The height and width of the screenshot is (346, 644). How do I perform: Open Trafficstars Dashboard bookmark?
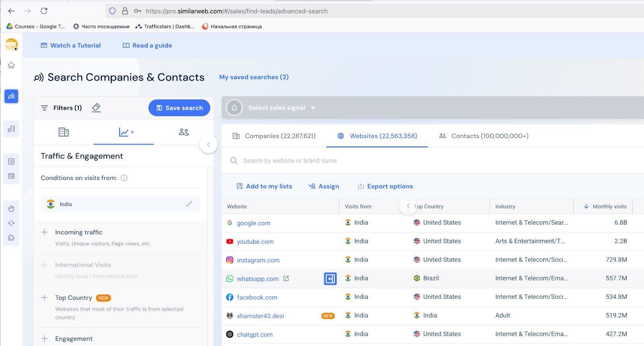click(165, 27)
